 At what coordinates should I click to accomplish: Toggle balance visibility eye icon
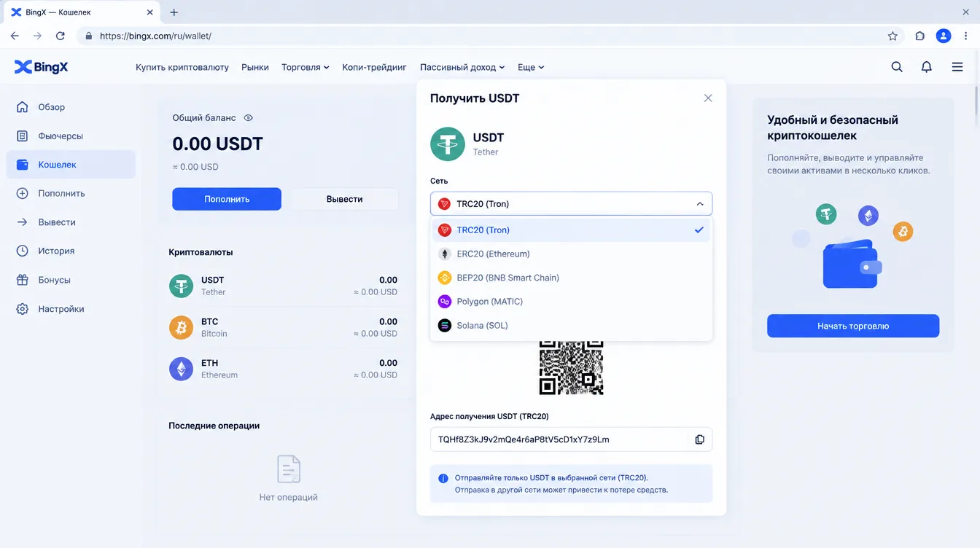(x=248, y=117)
